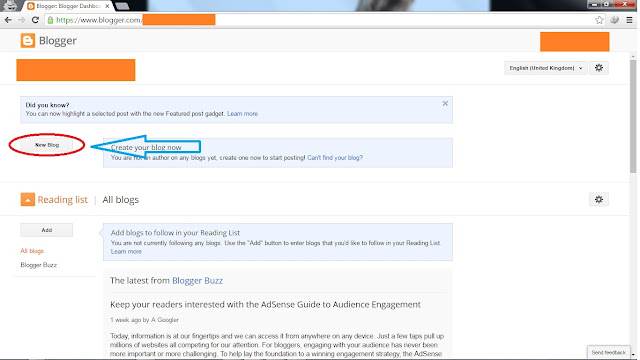
Task: Open a new browser tab
Action: (122, 6)
